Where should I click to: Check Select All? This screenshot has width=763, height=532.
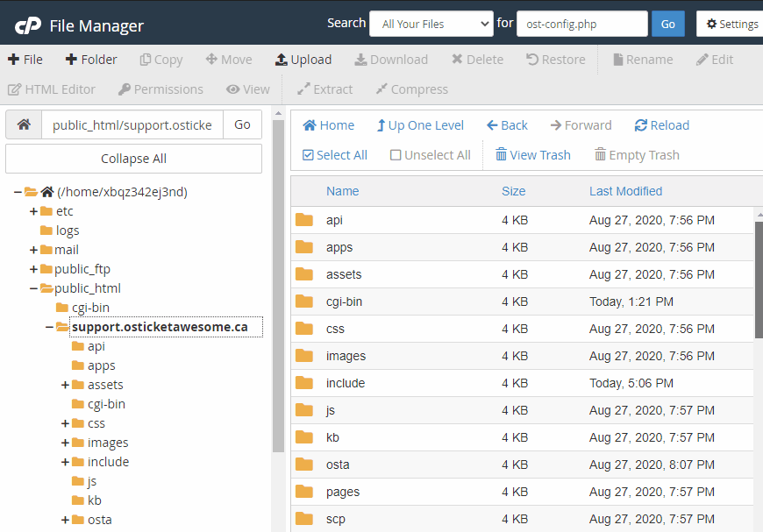[x=335, y=155]
